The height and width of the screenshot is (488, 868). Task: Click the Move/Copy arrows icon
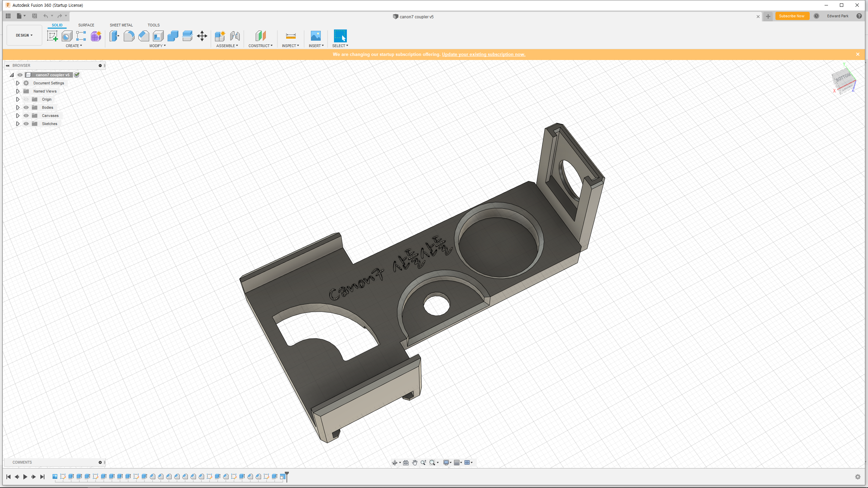[202, 36]
